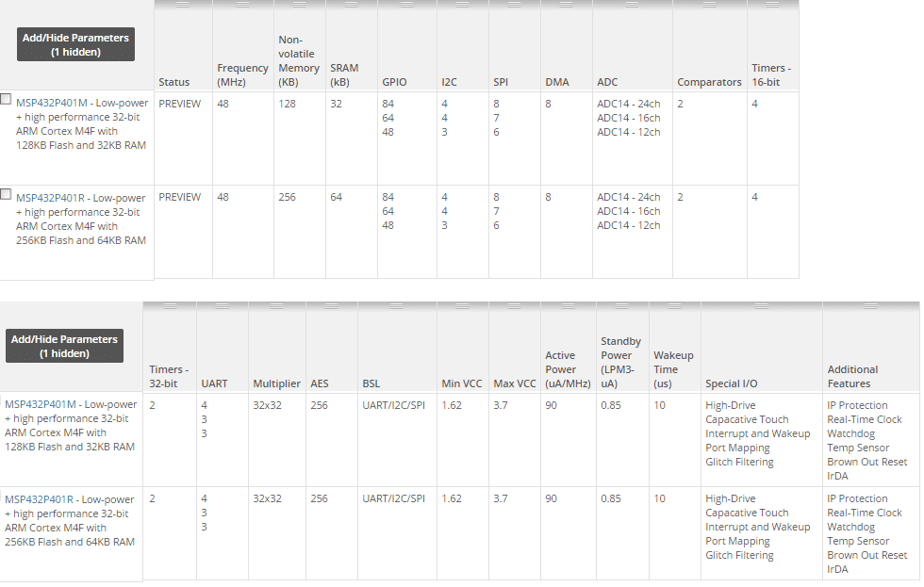Screen dimensions: 924x587
Task: Click the Min VCC column header
Action: click(461, 383)
